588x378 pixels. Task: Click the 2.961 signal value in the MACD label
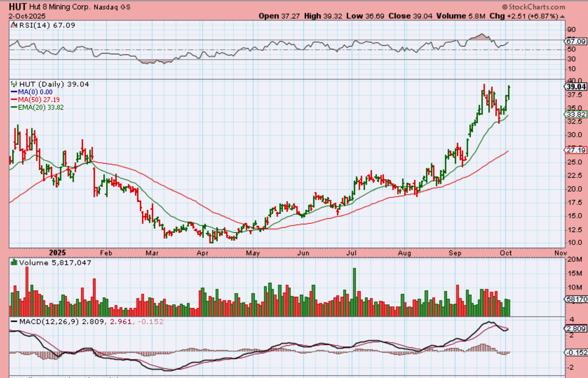(121, 322)
